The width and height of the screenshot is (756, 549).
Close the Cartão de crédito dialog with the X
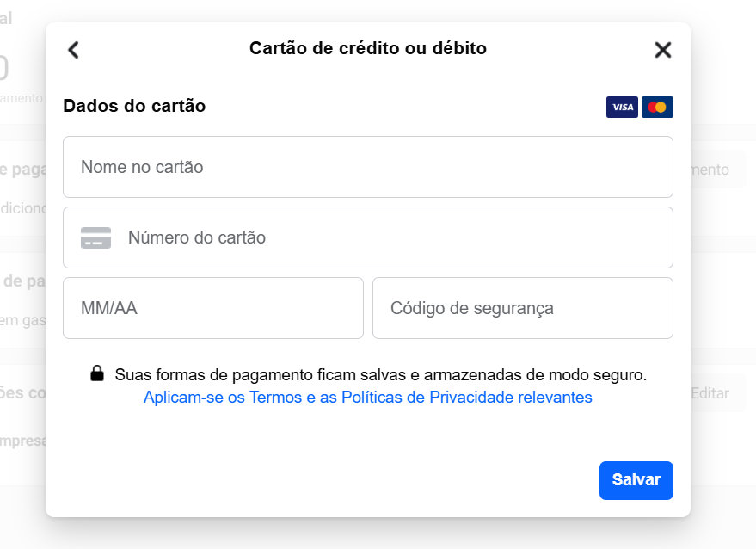(662, 50)
